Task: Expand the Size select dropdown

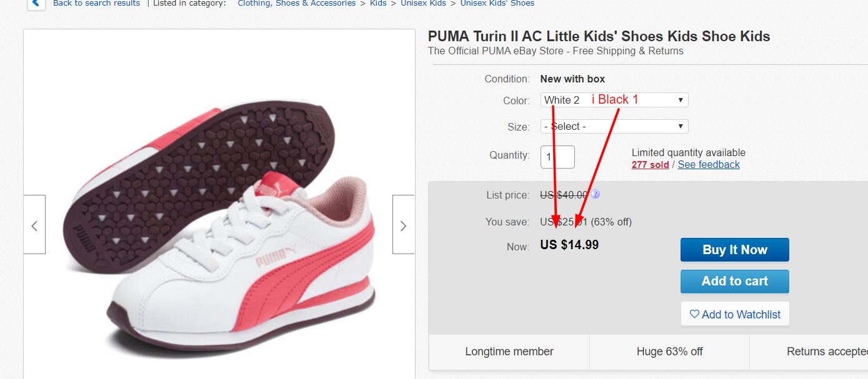Action: (x=614, y=126)
